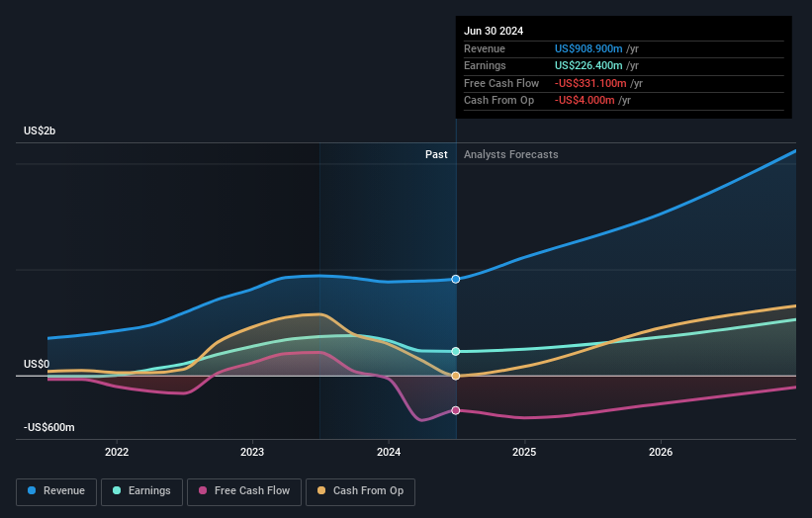Viewport: 812px width, 518px height.
Task: Click the -US$600m y-axis label
Action: pos(48,427)
